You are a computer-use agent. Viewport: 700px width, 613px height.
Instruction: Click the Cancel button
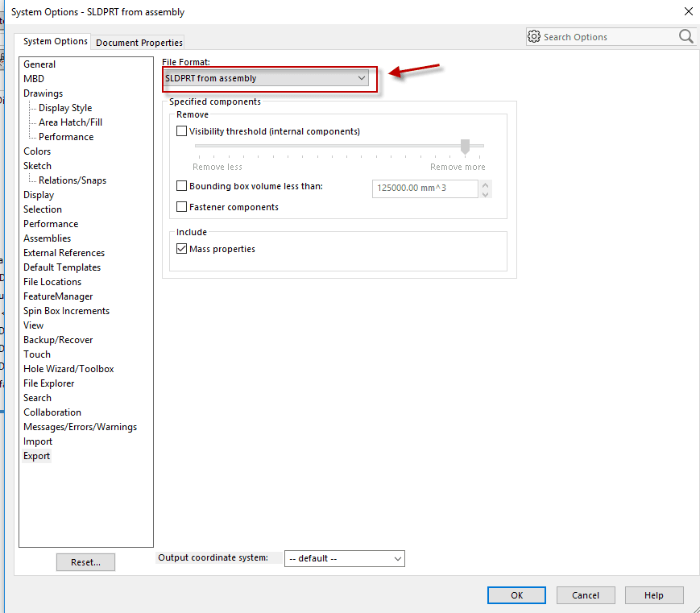click(x=586, y=595)
